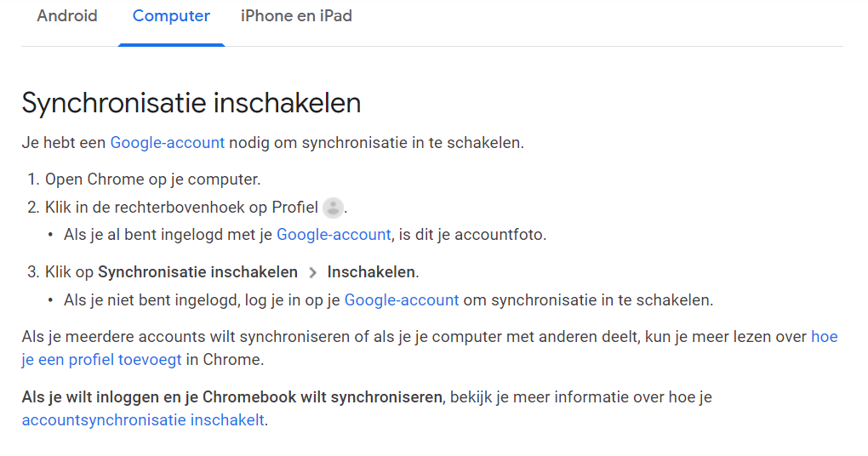The image size is (868, 456).
Task: Follow the 'accountsynchronisatie inschakelt' link
Action: [143, 419]
